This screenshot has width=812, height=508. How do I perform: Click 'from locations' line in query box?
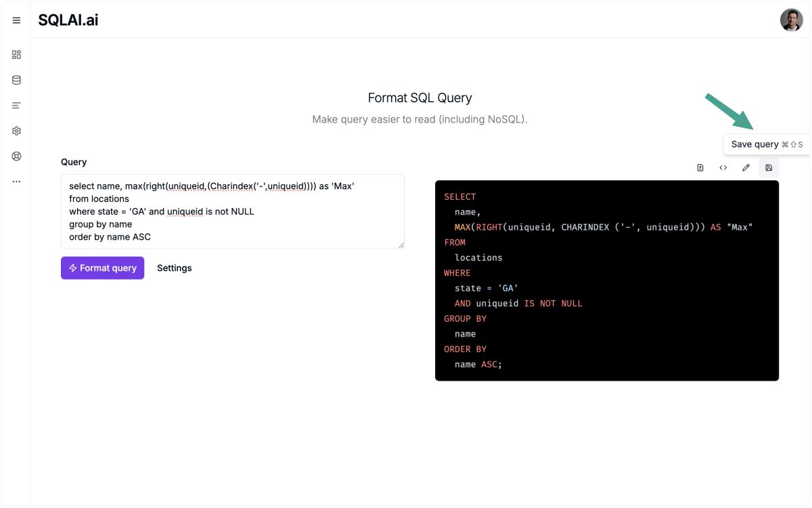point(99,198)
